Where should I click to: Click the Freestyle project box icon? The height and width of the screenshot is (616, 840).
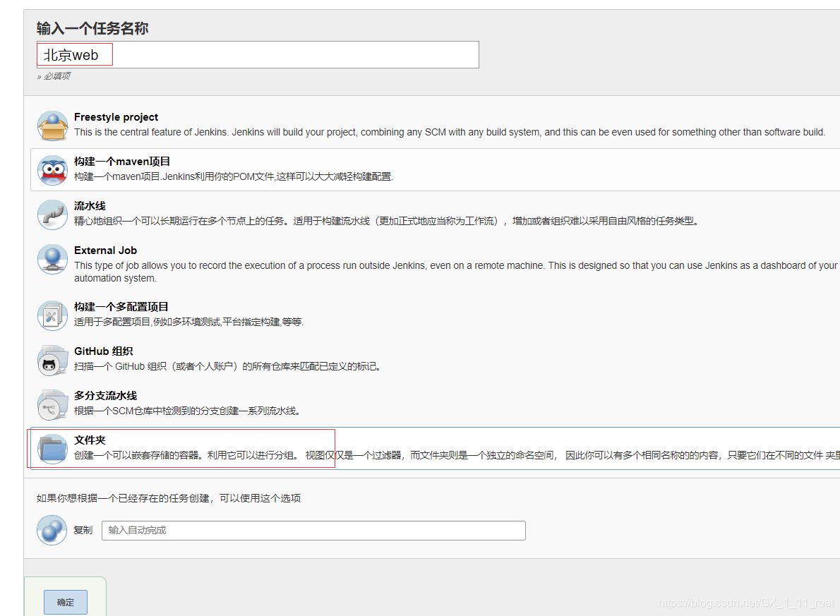pyautogui.click(x=52, y=126)
